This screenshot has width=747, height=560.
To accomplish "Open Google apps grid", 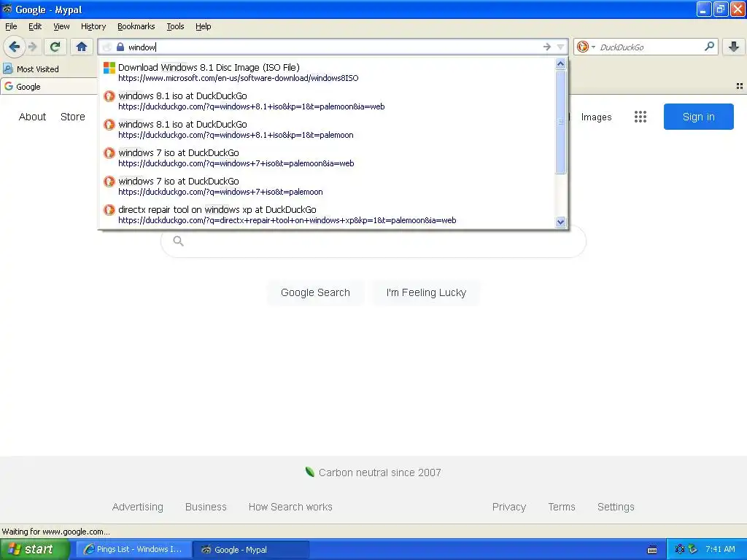I will [x=640, y=117].
